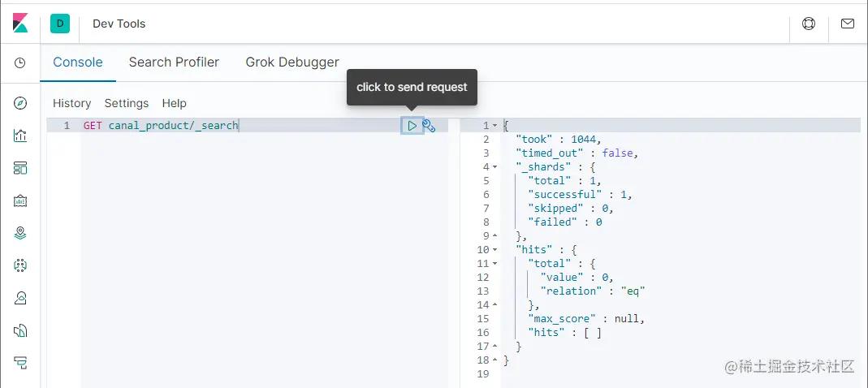This screenshot has height=388, width=868.
Task: Open Discover from the compass sidebar icon
Action: point(20,103)
